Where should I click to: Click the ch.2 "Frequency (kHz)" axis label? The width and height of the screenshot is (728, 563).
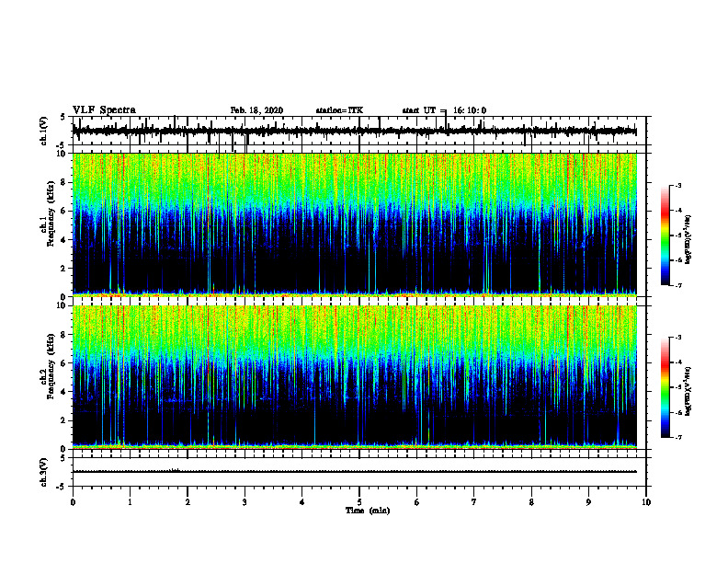pos(51,366)
